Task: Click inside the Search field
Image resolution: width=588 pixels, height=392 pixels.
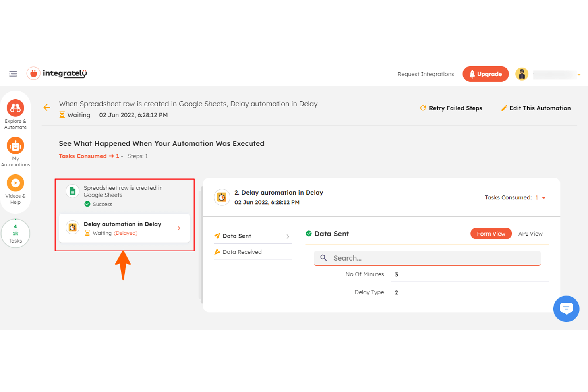Action: click(427, 258)
